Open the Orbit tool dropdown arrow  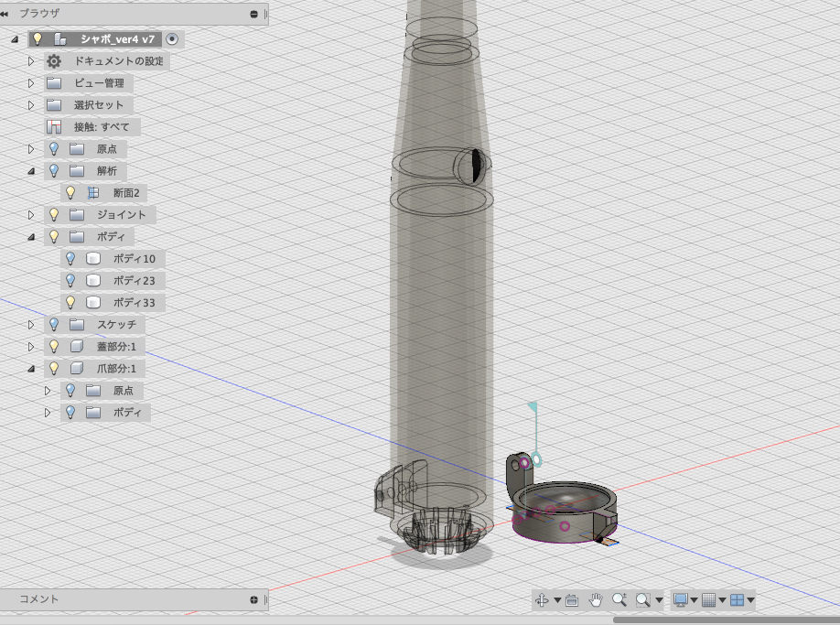click(x=557, y=600)
